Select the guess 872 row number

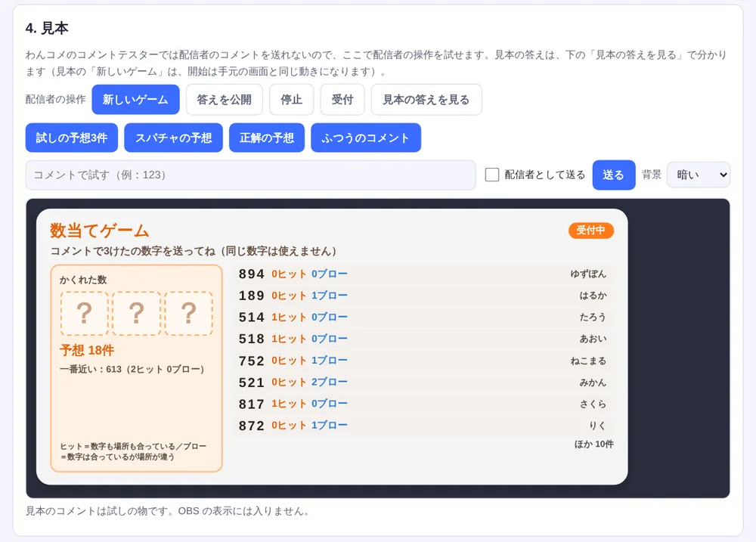coord(251,426)
